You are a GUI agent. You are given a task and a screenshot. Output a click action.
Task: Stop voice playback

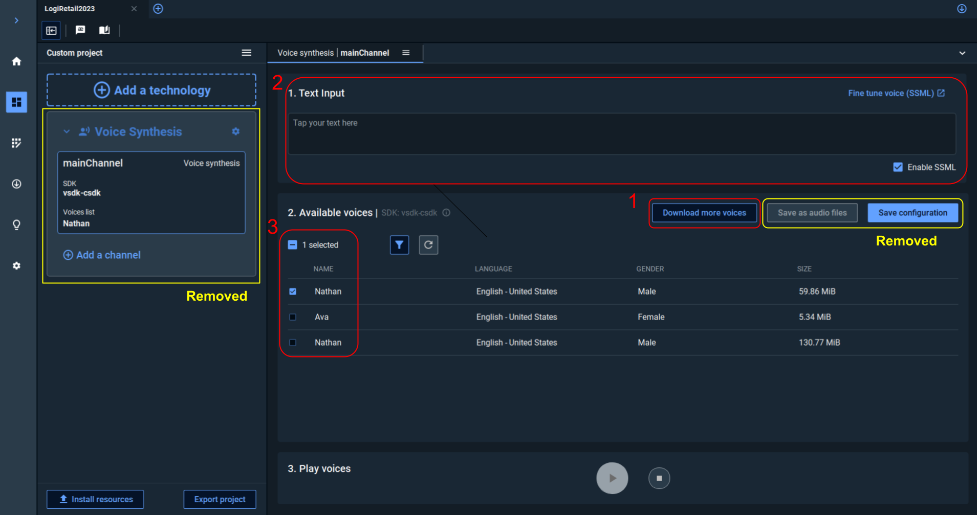(659, 478)
